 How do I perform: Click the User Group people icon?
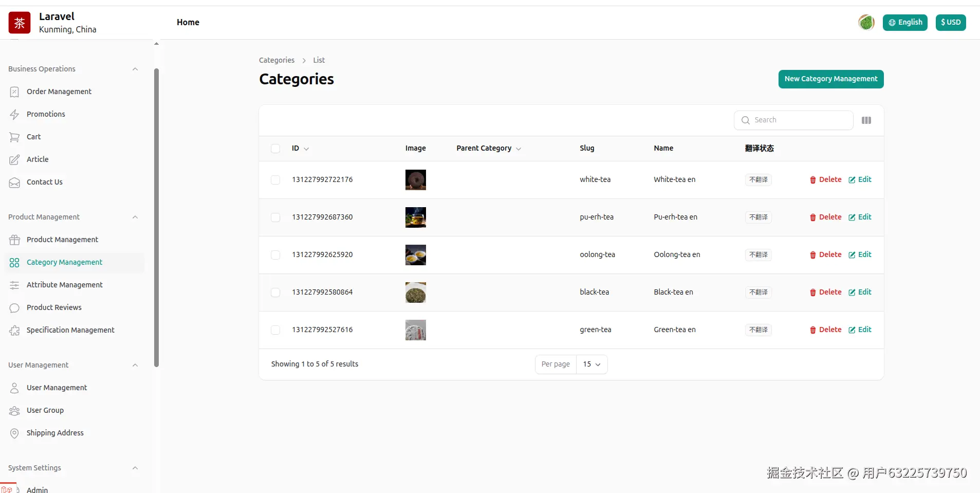pyautogui.click(x=14, y=411)
